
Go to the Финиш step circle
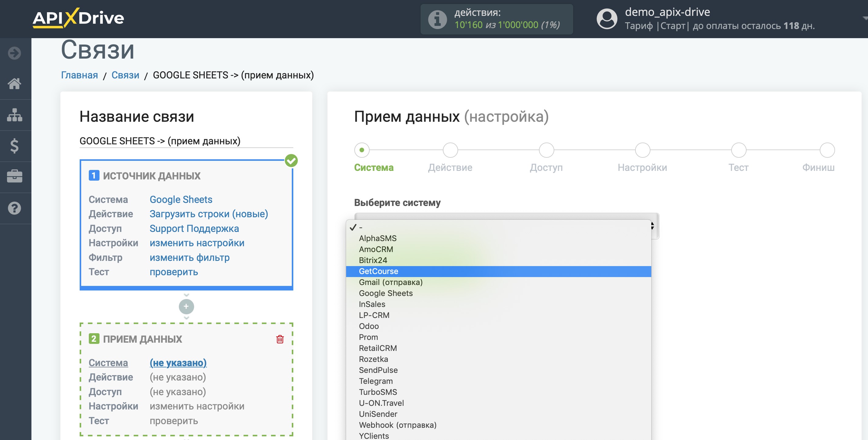[x=827, y=150]
